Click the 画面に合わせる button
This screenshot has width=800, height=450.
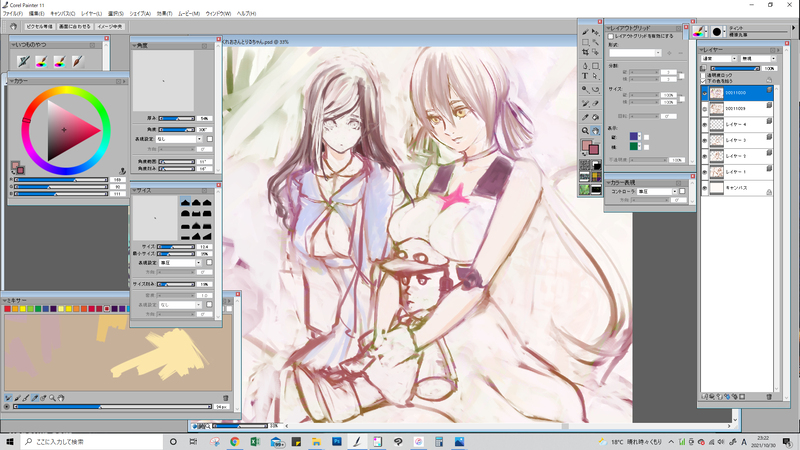tap(74, 27)
